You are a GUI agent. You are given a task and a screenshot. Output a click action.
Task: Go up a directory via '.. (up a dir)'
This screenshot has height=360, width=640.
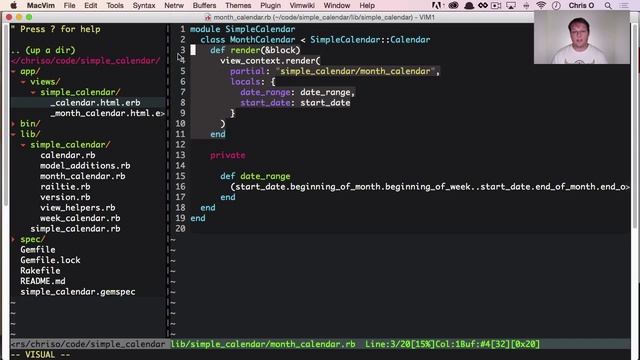click(x=43, y=50)
